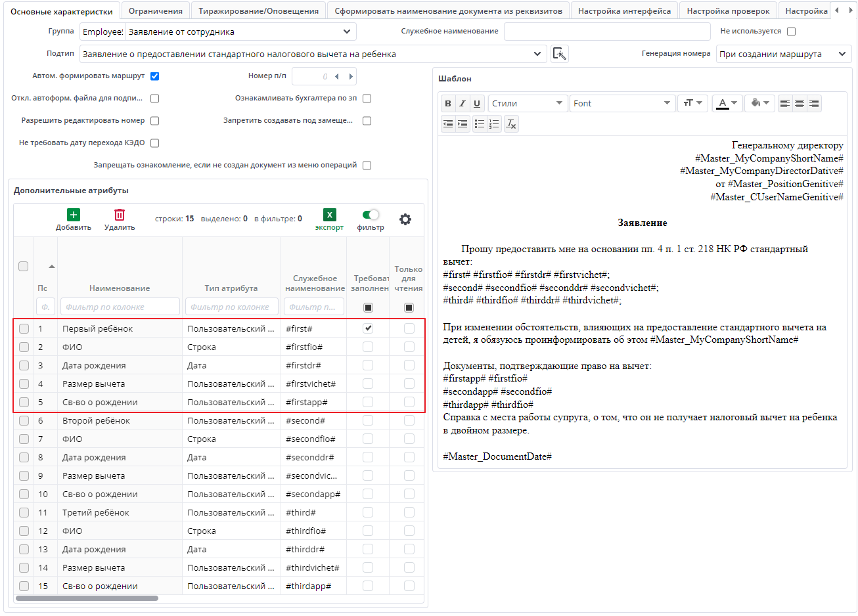Screen dimensions: 858x616
Task: Apply italic formatting in template editor
Action: tap(463, 103)
